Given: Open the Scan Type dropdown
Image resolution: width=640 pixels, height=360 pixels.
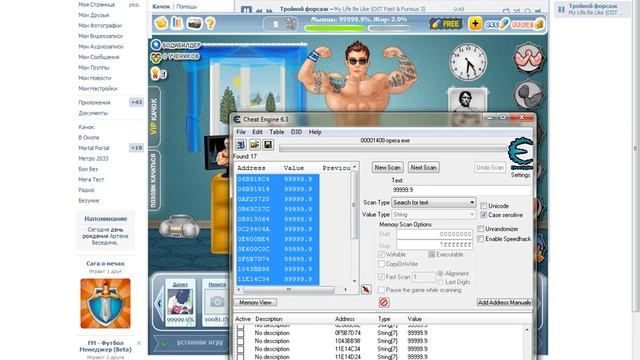Looking at the screenshot, I should click(x=434, y=202).
